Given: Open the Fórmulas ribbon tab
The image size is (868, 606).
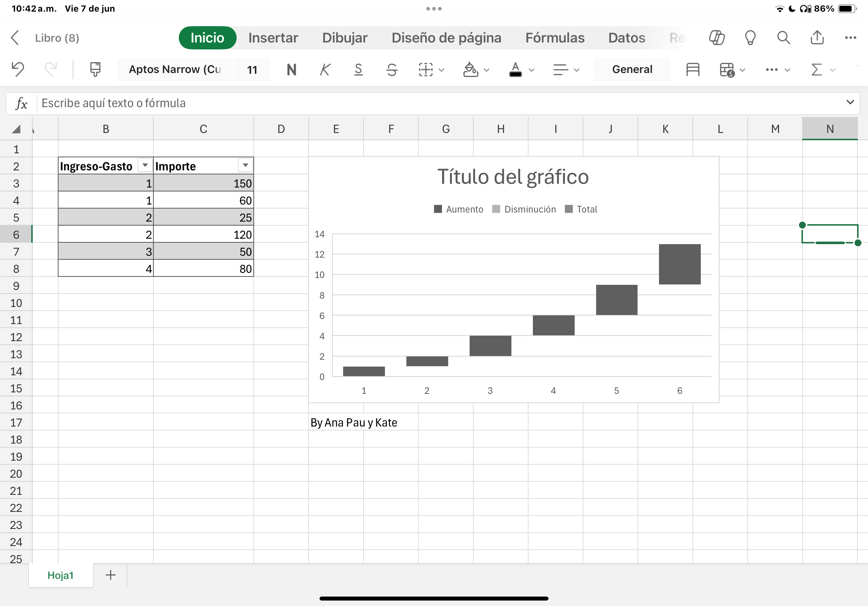Looking at the screenshot, I should 555,38.
